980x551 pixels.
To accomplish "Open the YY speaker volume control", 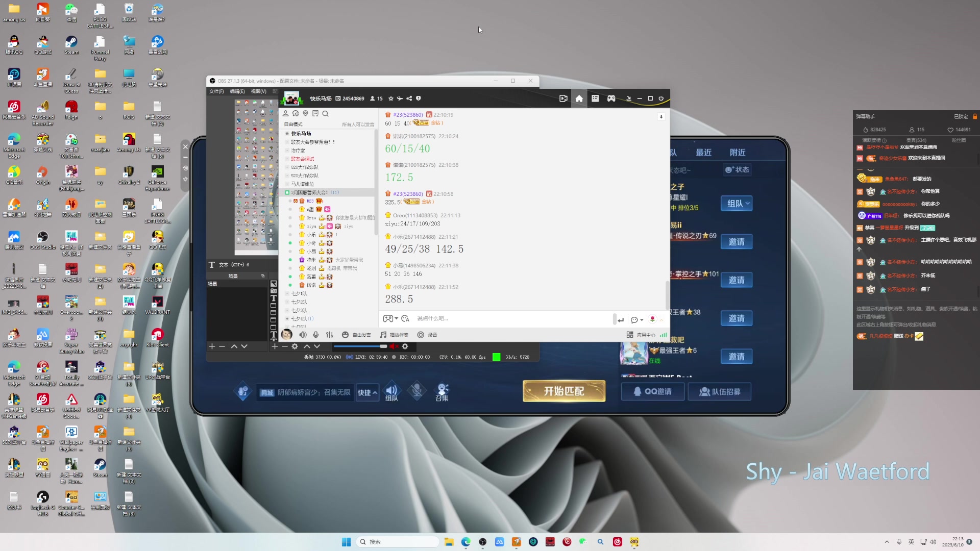I will tap(303, 335).
